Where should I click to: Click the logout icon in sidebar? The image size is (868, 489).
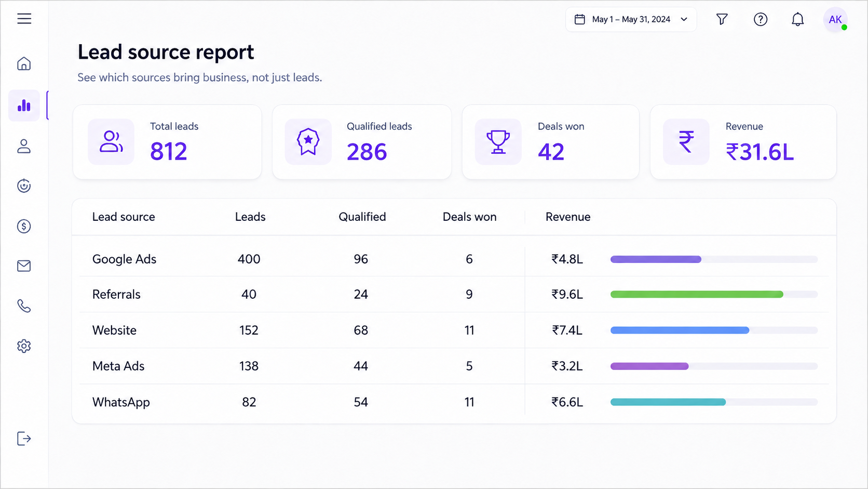tap(24, 439)
